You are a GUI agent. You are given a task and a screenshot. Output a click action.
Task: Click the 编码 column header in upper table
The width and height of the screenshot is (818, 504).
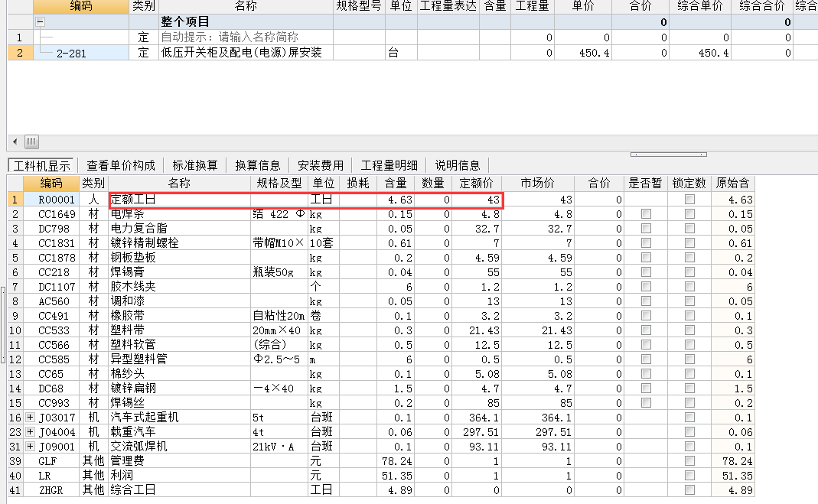(81, 6)
